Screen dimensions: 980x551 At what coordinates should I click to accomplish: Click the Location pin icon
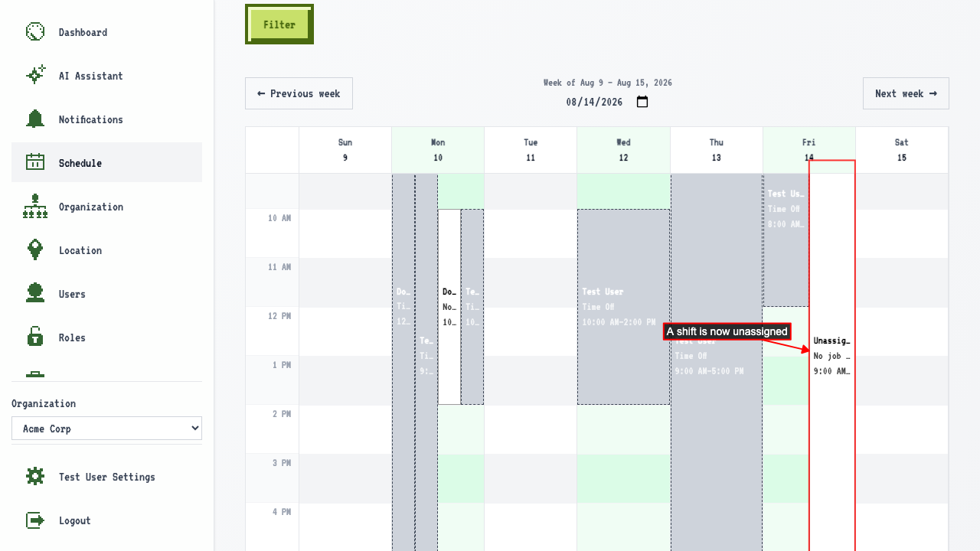tap(35, 249)
